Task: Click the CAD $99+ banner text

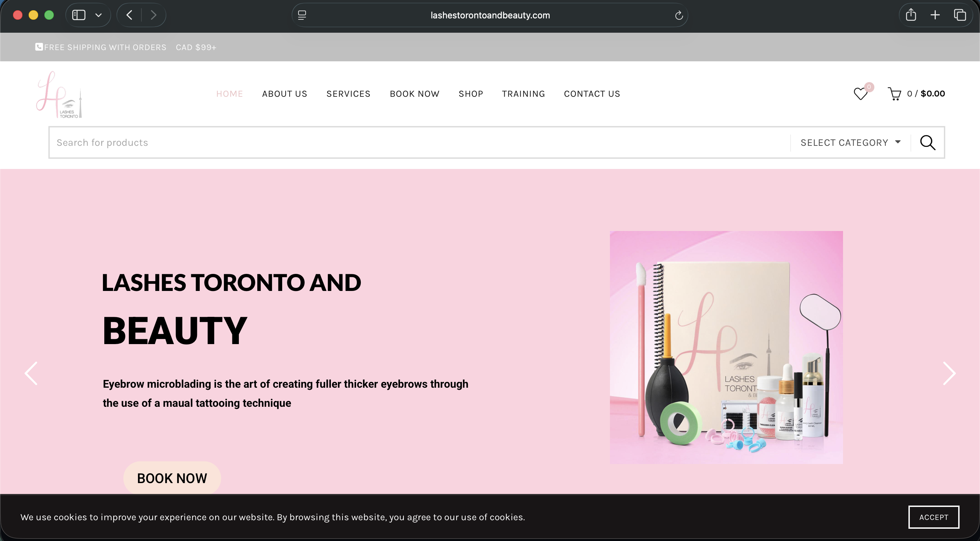Action: [196, 47]
